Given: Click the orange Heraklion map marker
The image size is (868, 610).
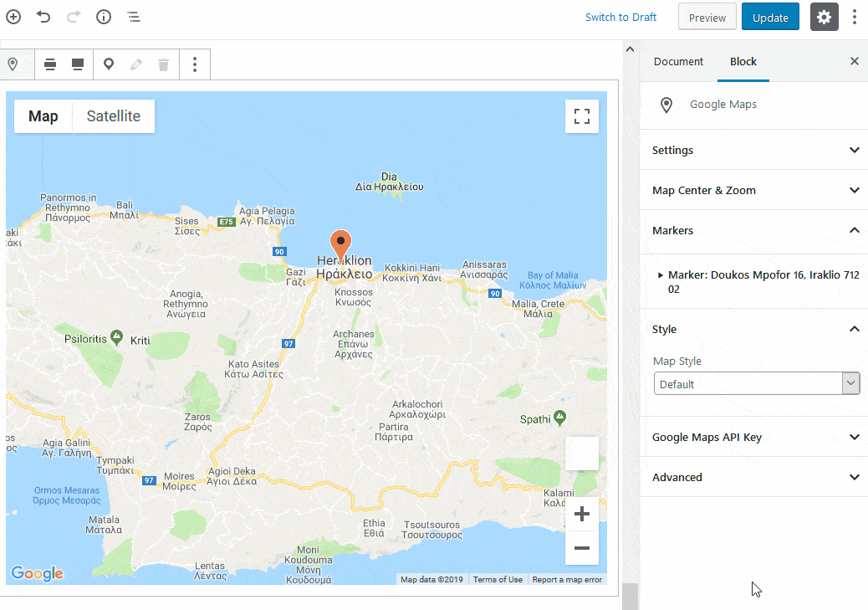Looking at the screenshot, I should point(340,244).
